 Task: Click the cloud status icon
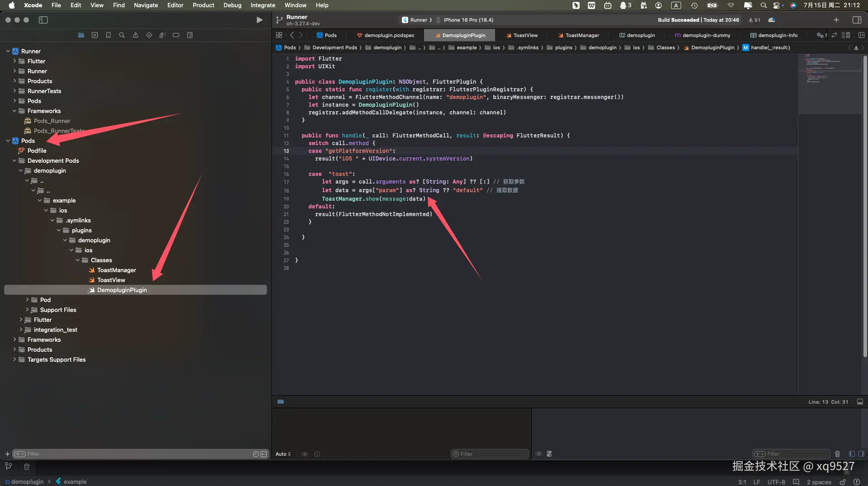tap(772, 20)
